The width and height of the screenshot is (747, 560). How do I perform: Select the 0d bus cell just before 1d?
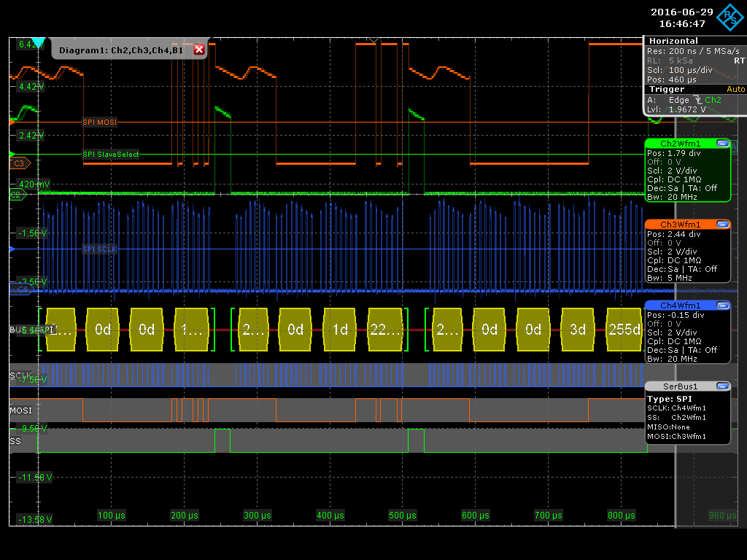pyautogui.click(x=295, y=330)
